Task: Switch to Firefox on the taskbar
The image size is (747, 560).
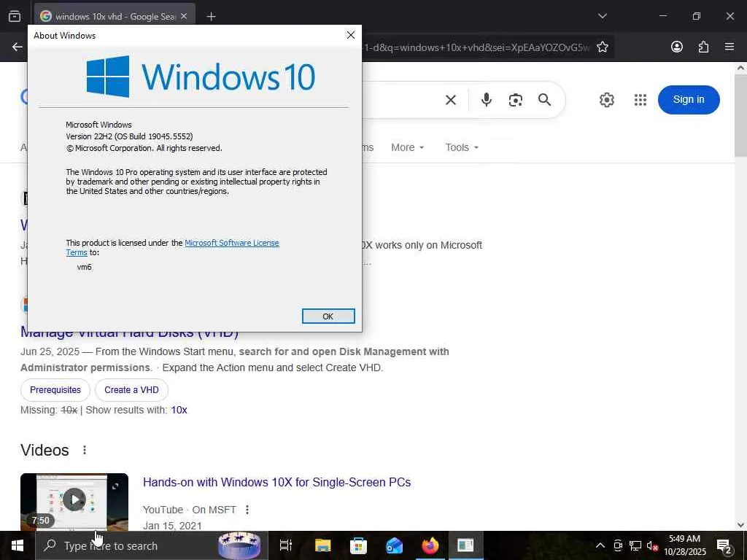Action: pyautogui.click(x=430, y=545)
